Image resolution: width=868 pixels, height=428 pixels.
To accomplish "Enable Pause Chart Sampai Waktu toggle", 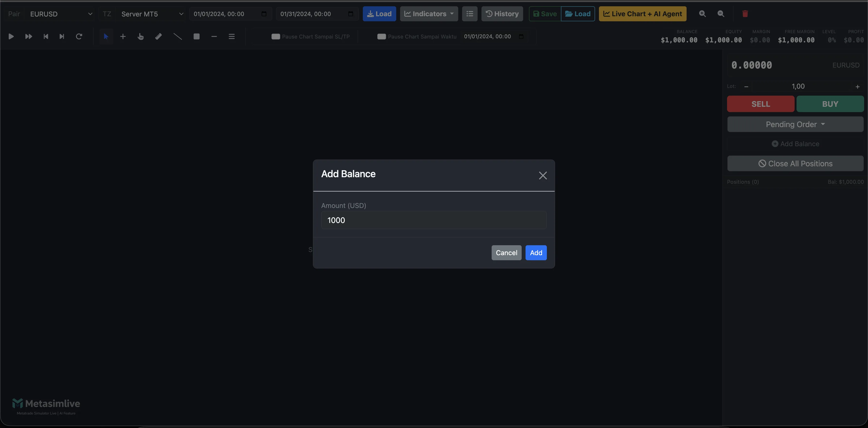I will point(382,36).
